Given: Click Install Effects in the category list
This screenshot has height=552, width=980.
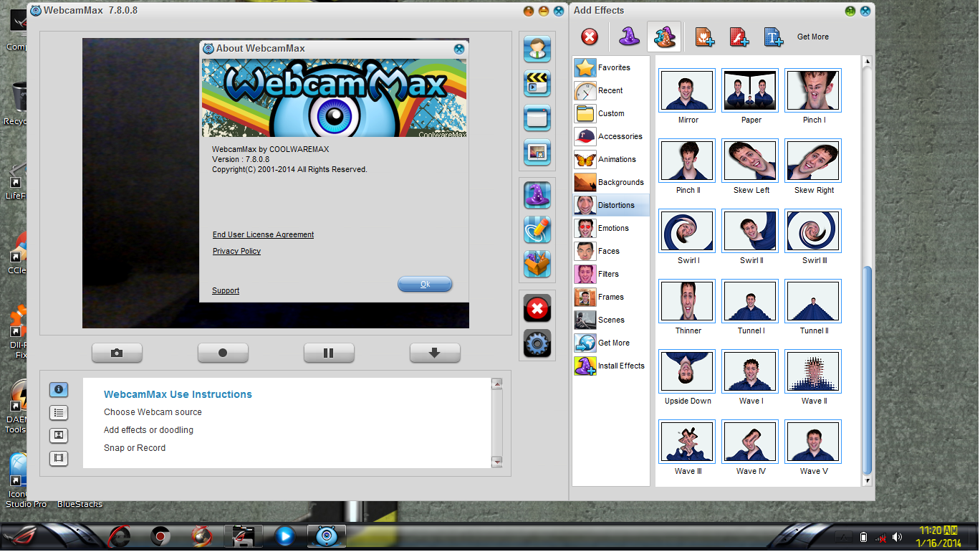Looking at the screenshot, I should click(x=611, y=366).
